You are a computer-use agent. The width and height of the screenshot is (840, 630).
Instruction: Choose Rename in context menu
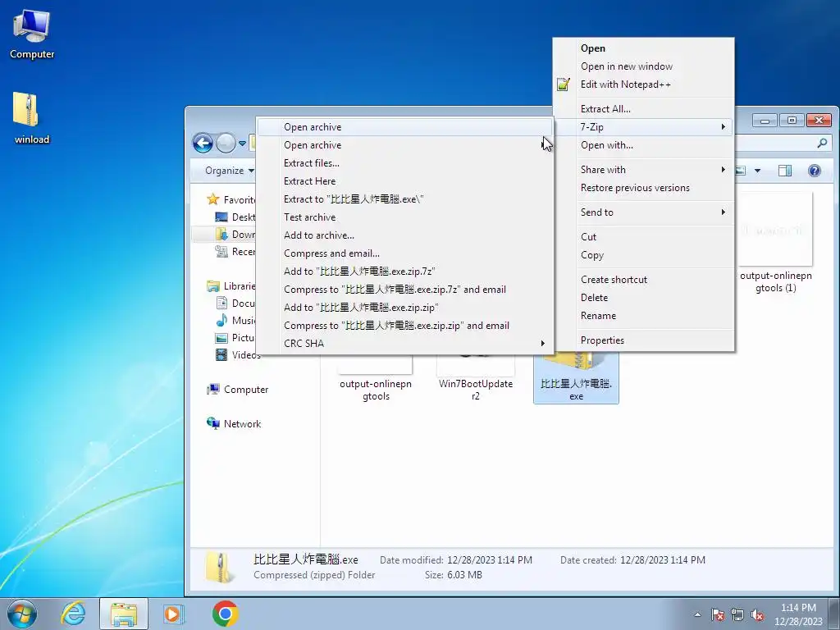pos(643,316)
